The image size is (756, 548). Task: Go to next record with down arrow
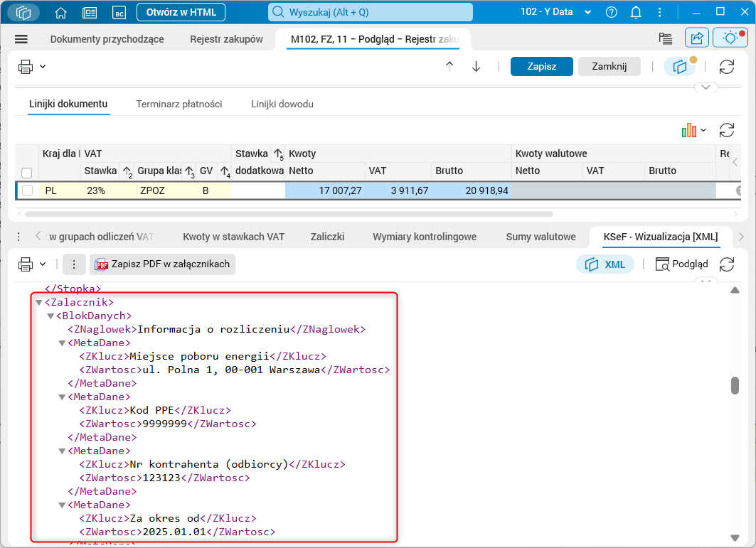coord(477,67)
